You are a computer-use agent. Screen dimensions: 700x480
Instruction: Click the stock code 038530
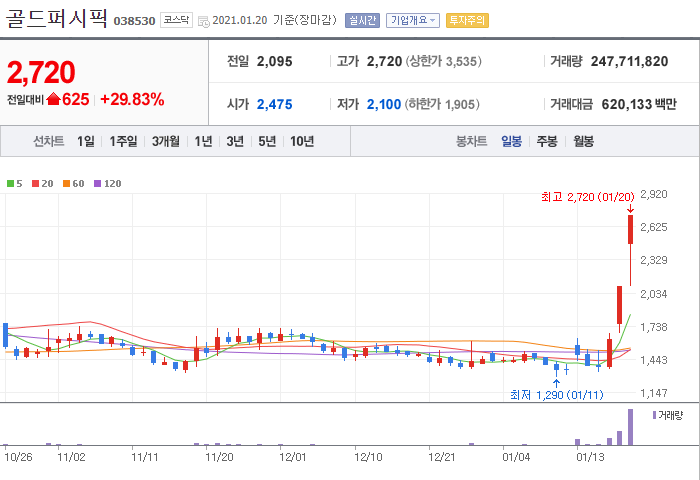(x=134, y=21)
